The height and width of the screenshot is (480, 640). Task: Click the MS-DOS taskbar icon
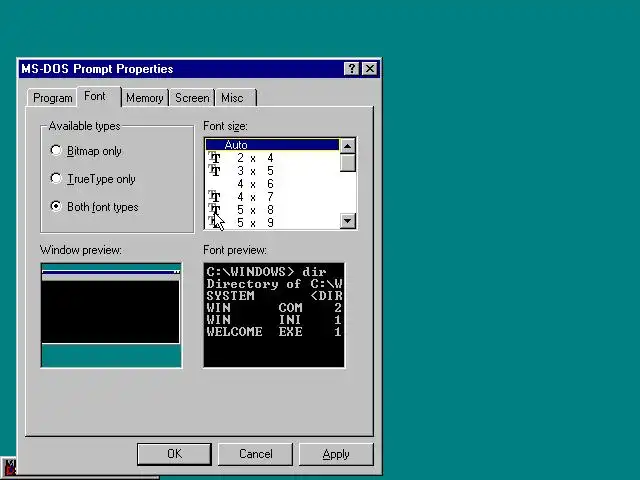point(9,467)
